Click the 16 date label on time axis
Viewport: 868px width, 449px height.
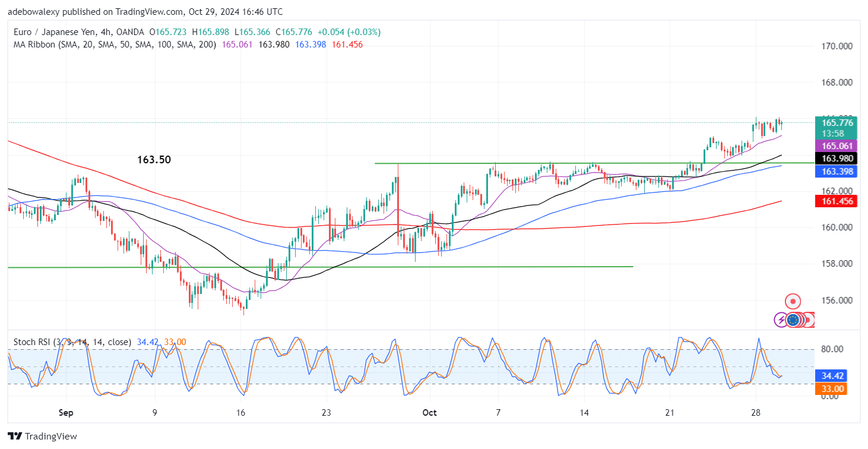[241, 412]
